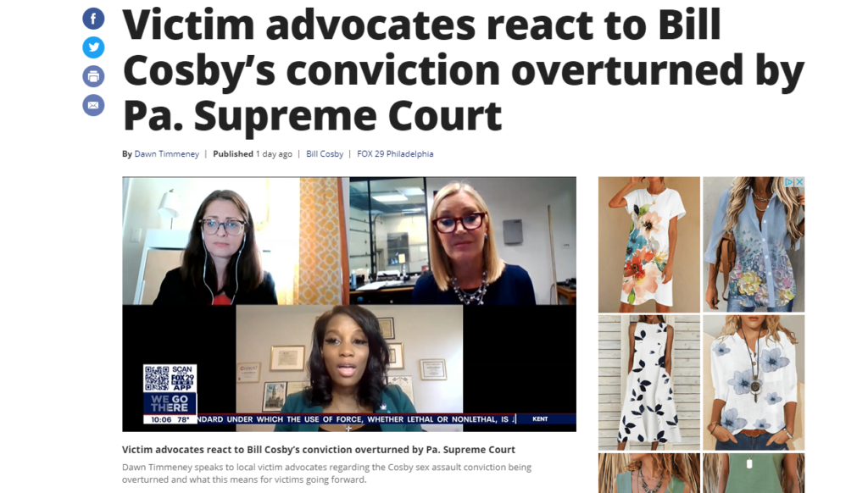Close the ad with X icon

[x=799, y=181]
